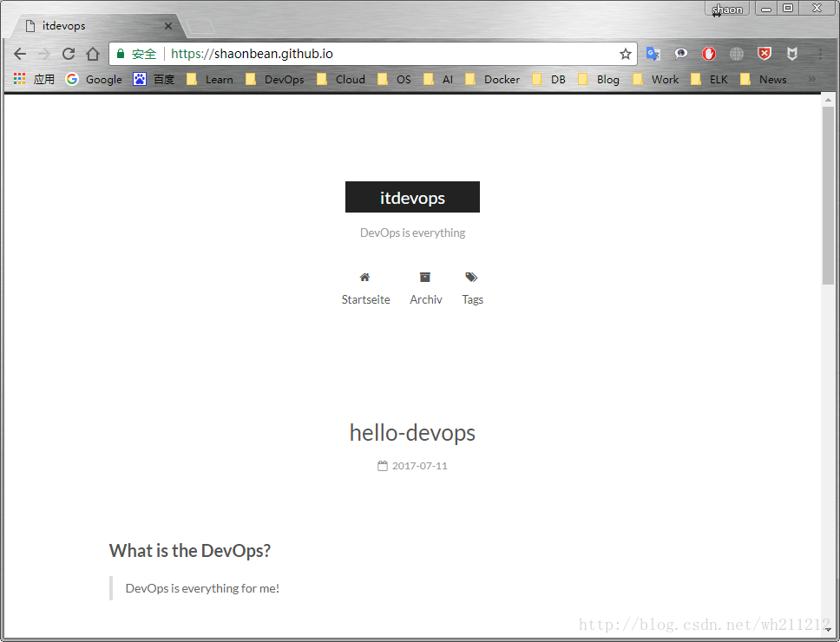Image resolution: width=840 pixels, height=642 pixels.
Task: Open the DB bookmark folder
Action: click(x=548, y=79)
